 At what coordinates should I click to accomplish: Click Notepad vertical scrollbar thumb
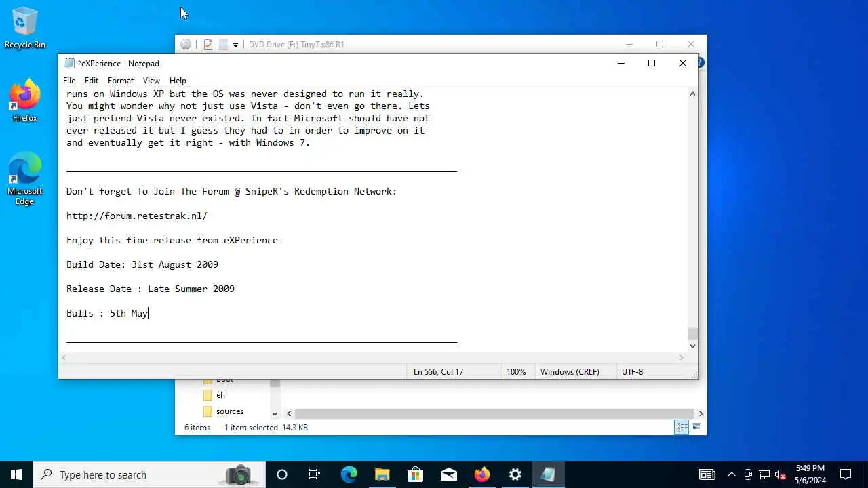click(x=692, y=333)
